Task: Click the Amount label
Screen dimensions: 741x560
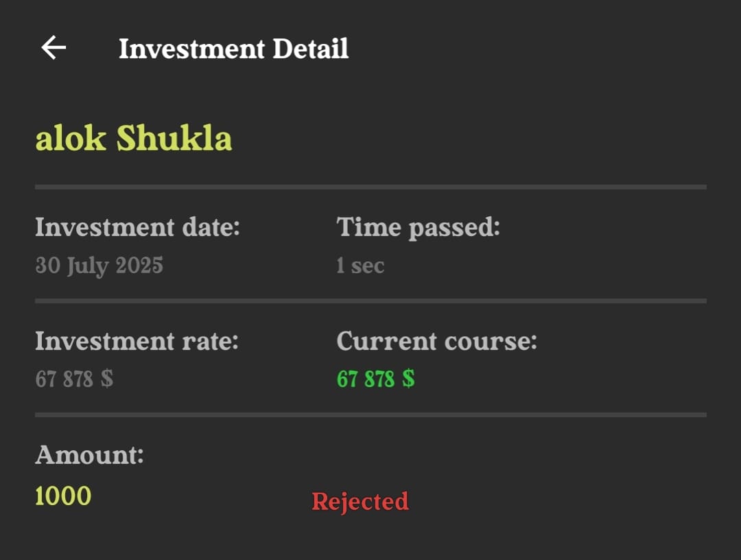Action: pyautogui.click(x=89, y=454)
